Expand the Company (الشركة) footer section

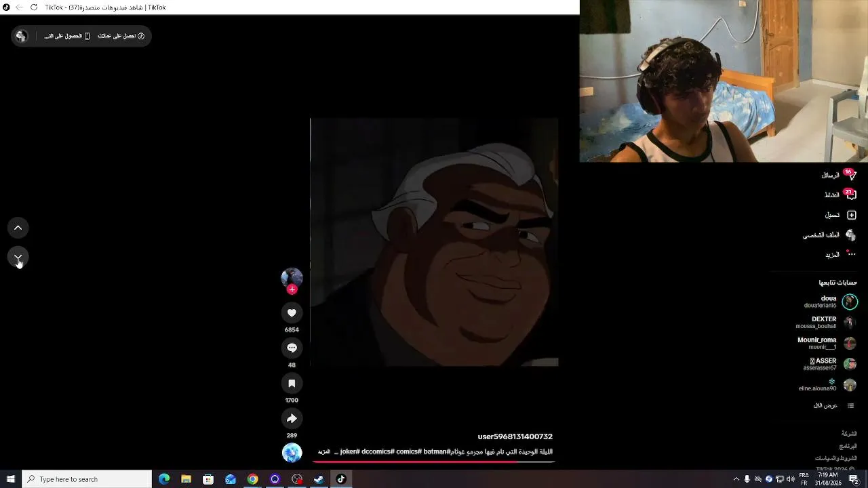pos(849,434)
